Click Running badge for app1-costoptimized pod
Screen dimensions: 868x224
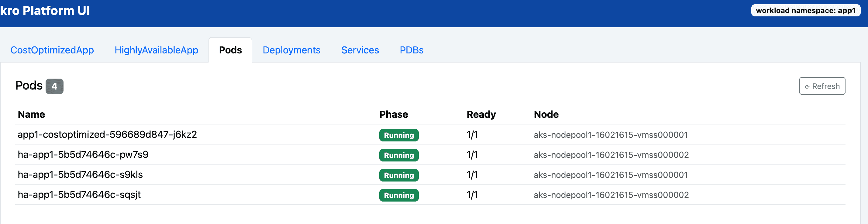pos(399,135)
